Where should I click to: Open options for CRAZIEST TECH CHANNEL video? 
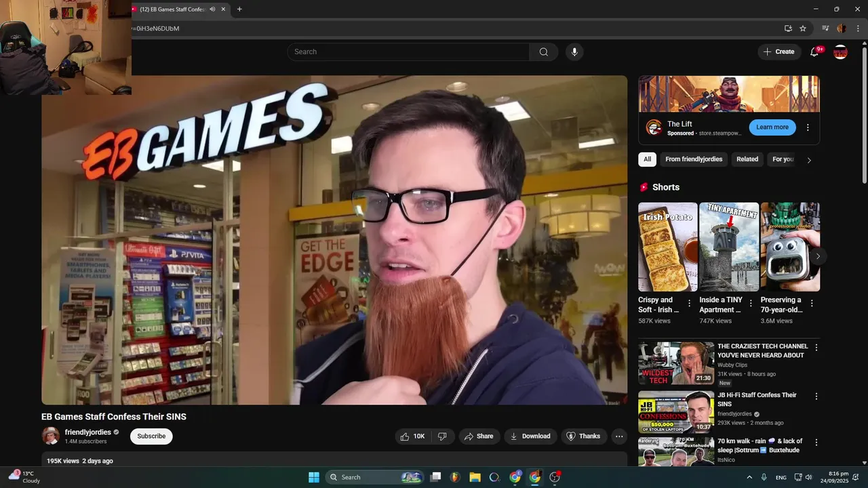(816, 348)
